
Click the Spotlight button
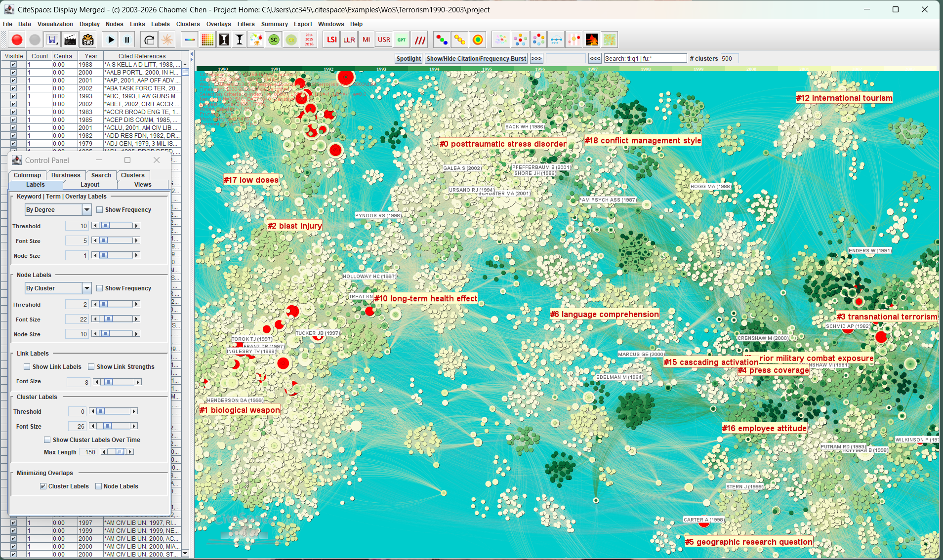pyautogui.click(x=409, y=59)
